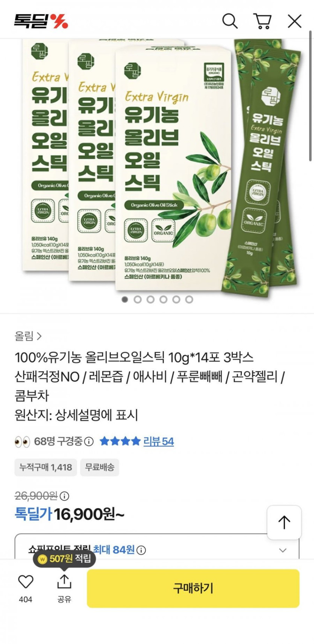Tap the 톡딜 logo
Image resolution: width=314 pixels, height=644 pixels.
point(41,21)
